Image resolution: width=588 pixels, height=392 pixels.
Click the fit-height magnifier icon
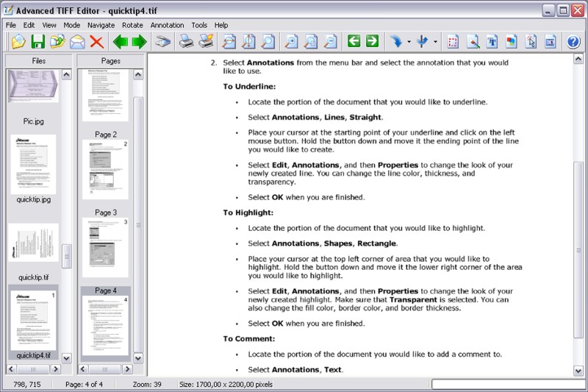pyautogui.click(x=248, y=41)
